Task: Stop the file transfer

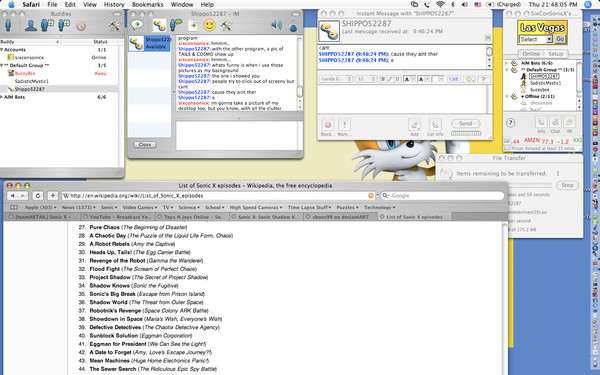Action: click(567, 185)
